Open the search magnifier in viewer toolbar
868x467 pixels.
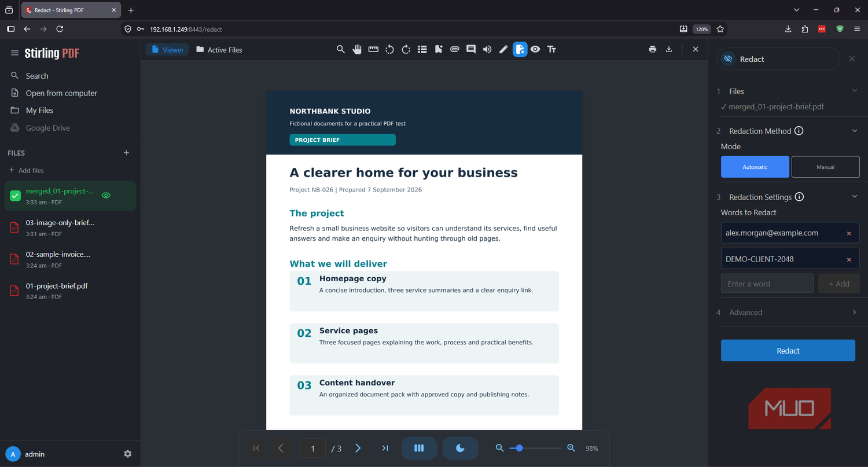(x=341, y=50)
